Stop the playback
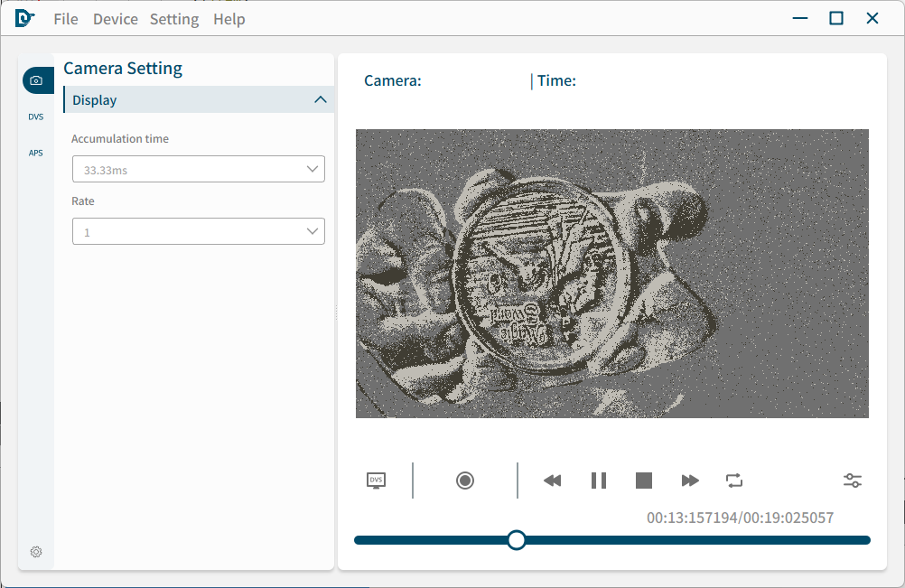Screen dimensions: 905x588 [644, 481]
